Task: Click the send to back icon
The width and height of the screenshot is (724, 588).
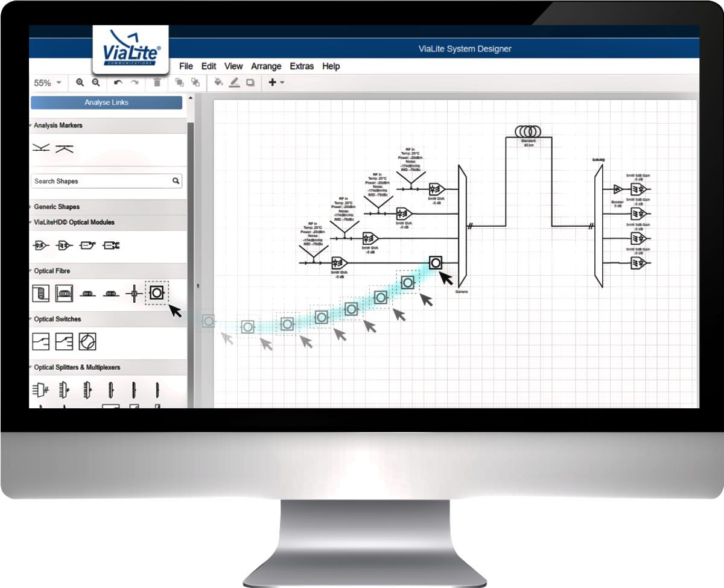Action: click(195, 83)
